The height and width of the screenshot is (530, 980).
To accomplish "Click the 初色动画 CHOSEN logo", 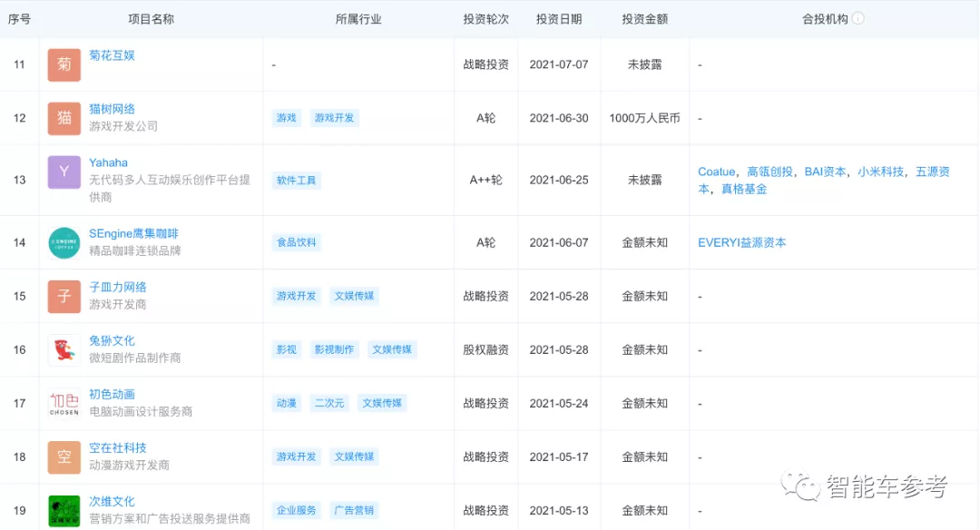I will tap(63, 403).
